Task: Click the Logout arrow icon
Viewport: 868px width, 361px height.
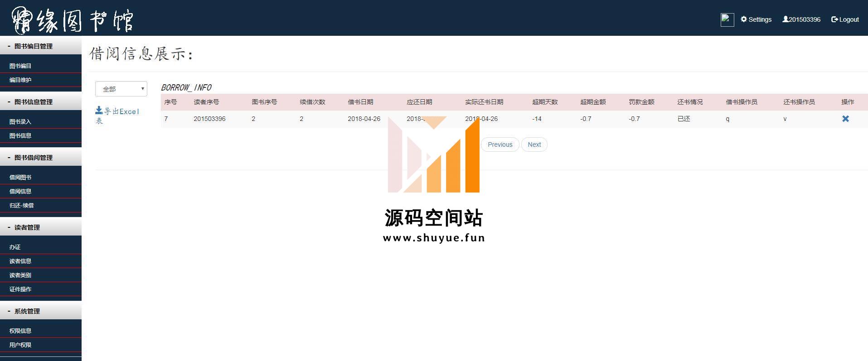Action: point(834,19)
